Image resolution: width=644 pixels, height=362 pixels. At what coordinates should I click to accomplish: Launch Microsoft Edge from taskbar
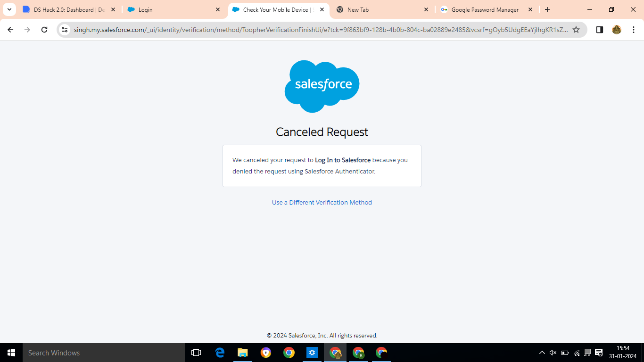tap(220, 353)
